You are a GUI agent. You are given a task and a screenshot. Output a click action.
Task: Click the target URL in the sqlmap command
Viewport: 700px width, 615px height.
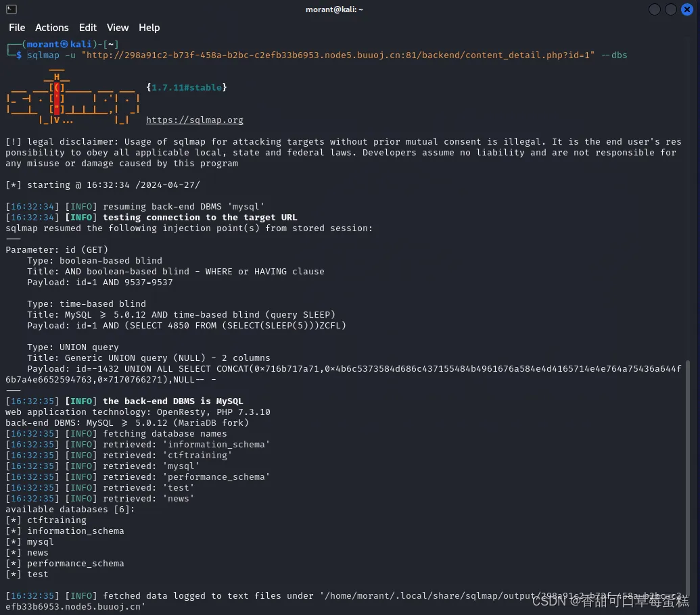click(x=338, y=55)
